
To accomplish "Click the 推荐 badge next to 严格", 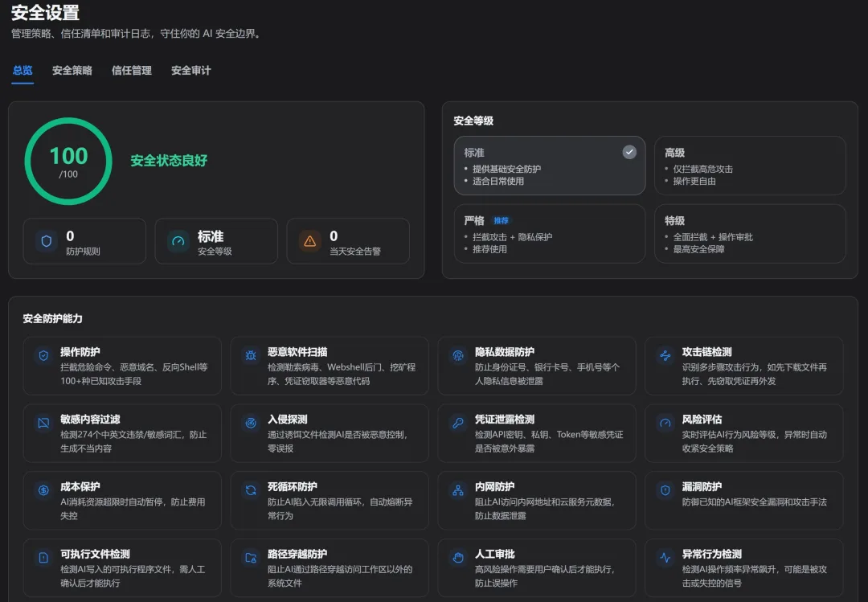I will pos(501,220).
